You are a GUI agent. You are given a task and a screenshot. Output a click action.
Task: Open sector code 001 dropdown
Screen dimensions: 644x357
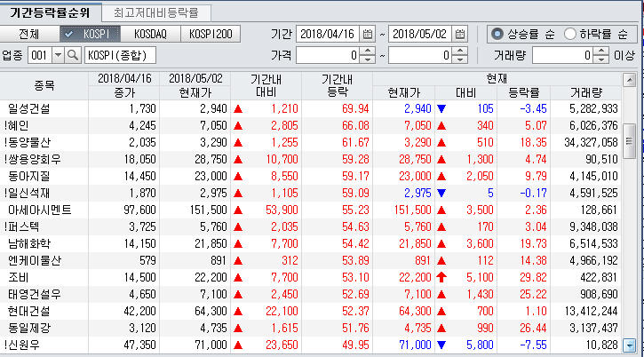coord(58,55)
